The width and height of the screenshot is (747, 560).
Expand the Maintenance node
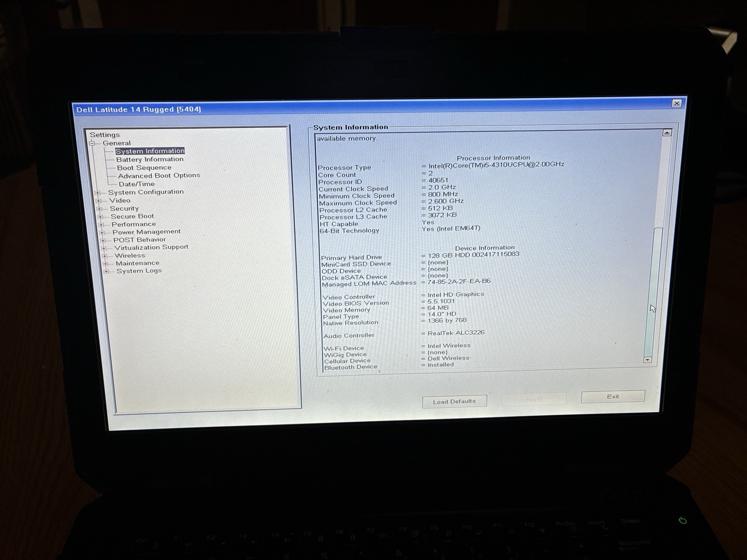(x=106, y=264)
